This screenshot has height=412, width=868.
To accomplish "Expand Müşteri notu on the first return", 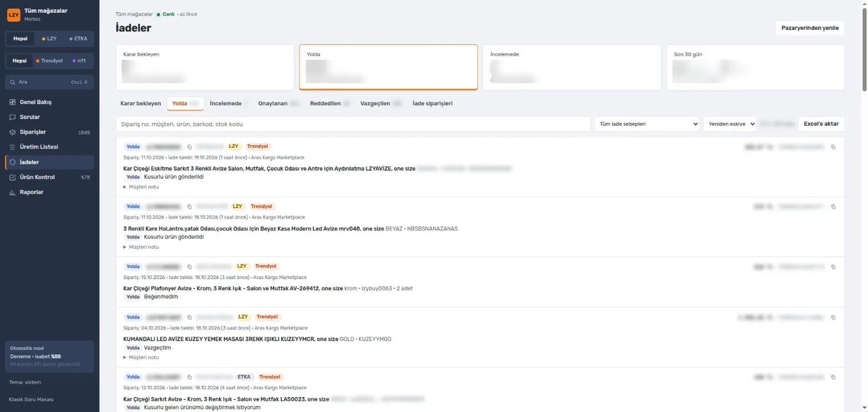I will click(141, 187).
